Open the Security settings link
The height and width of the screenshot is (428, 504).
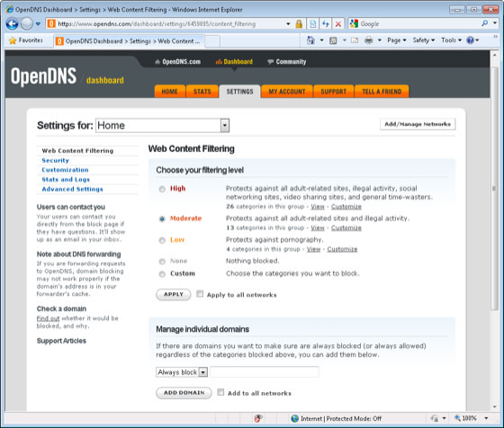[55, 161]
